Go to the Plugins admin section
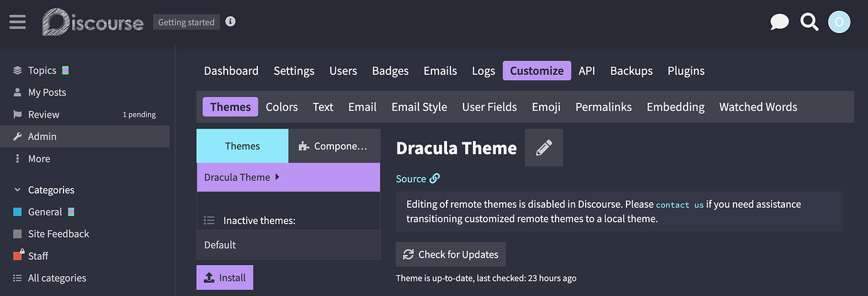Image resolution: width=868 pixels, height=296 pixels. tap(686, 71)
